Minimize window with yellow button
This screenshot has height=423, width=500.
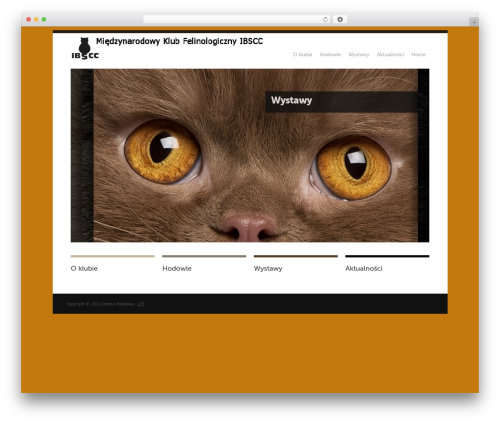pos(36,19)
